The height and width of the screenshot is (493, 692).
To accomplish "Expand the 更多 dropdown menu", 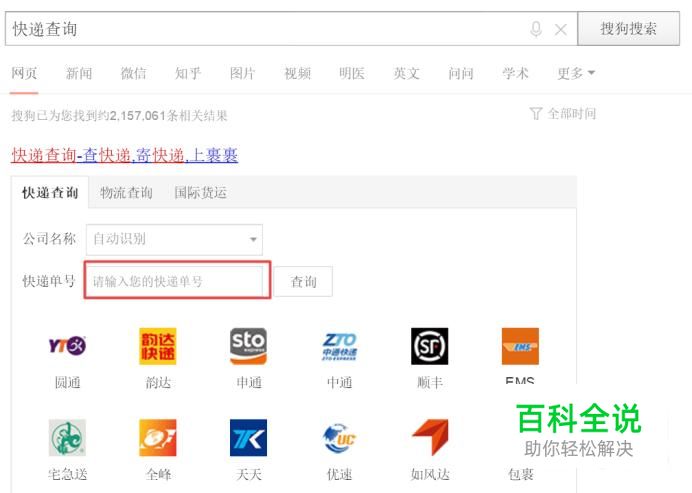I will tap(576, 73).
